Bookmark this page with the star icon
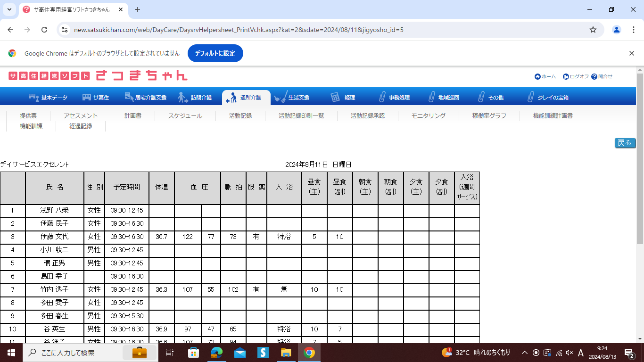644x362 pixels. [x=593, y=30]
